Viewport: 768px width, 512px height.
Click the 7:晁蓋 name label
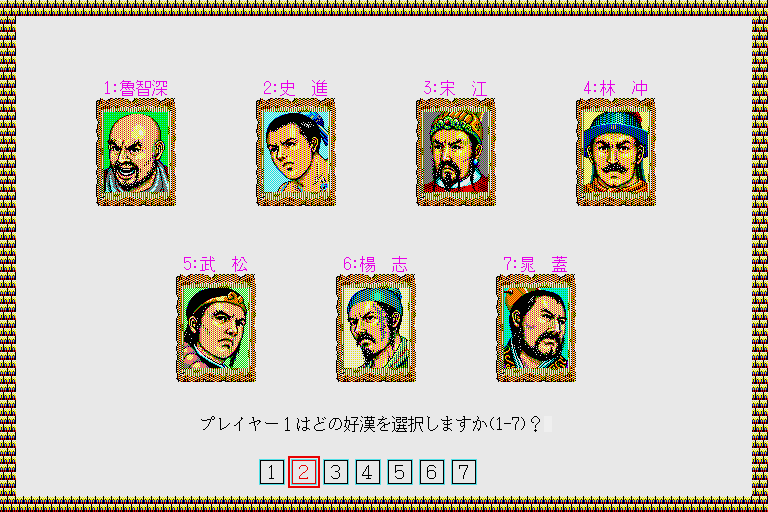click(535, 264)
